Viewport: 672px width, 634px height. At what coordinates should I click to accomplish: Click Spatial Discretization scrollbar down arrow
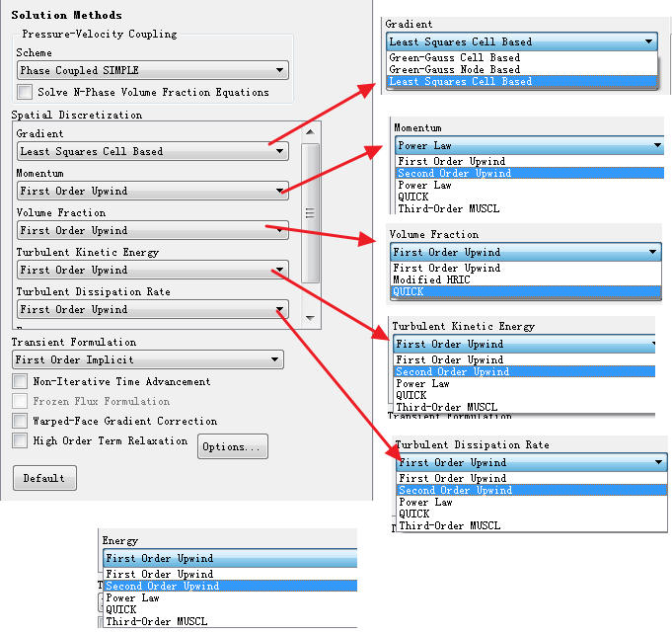pos(310,318)
